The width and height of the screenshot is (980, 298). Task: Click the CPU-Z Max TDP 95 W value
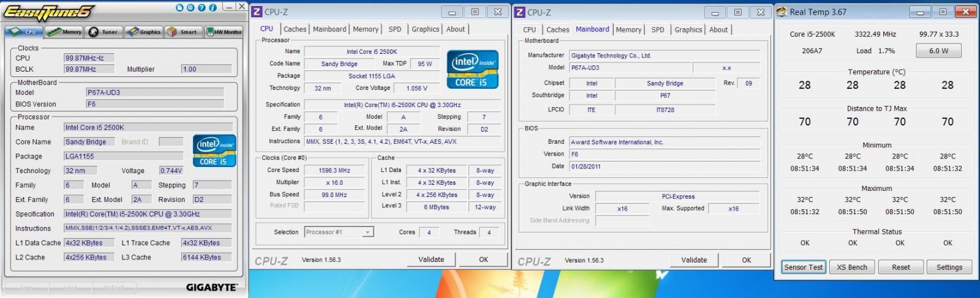coord(425,64)
